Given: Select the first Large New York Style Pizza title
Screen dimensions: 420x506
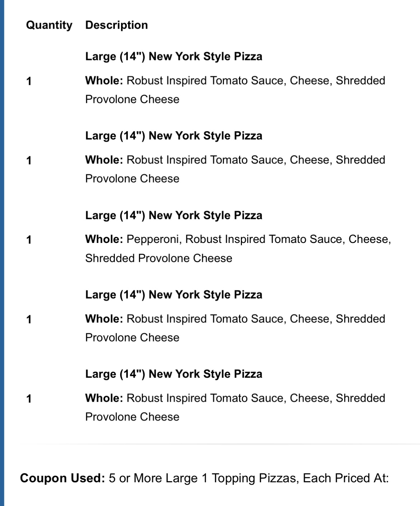Looking at the screenshot, I should (x=173, y=56).
